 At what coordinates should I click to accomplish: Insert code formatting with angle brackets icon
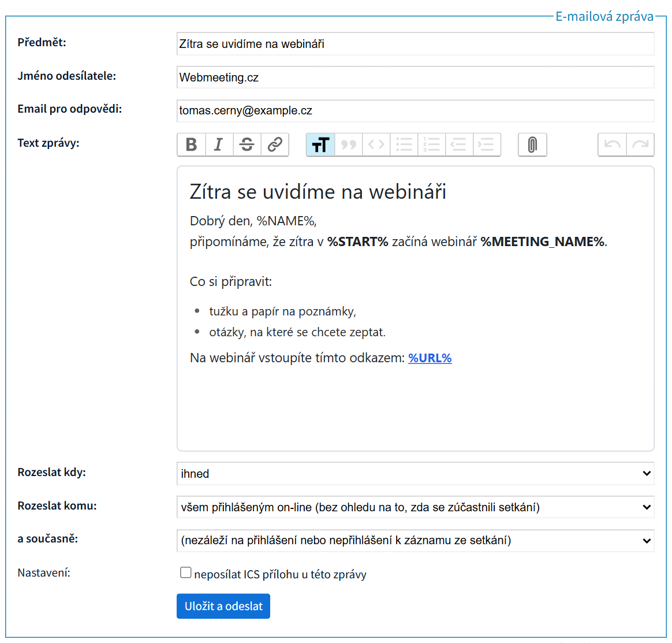coord(376,144)
